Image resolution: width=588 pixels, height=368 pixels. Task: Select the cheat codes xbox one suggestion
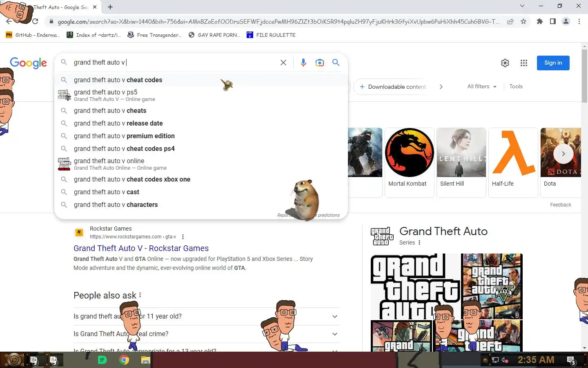(201, 179)
